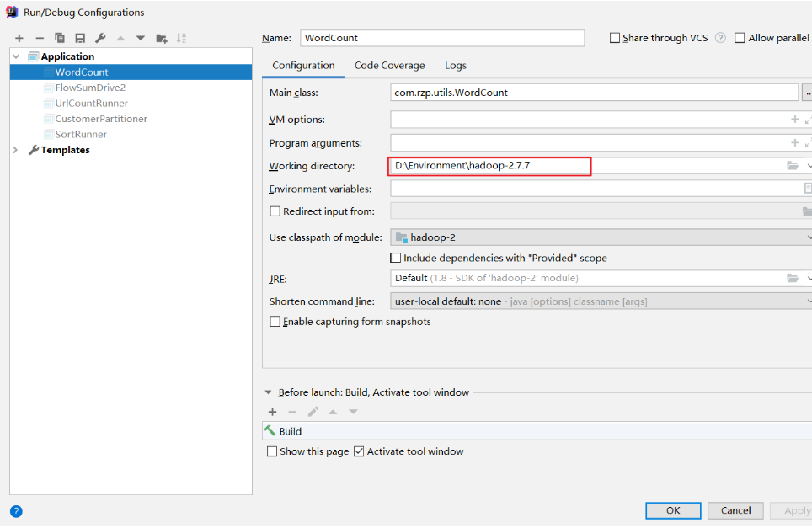
Task: Click the Add New Configuration plus icon
Action: point(19,38)
